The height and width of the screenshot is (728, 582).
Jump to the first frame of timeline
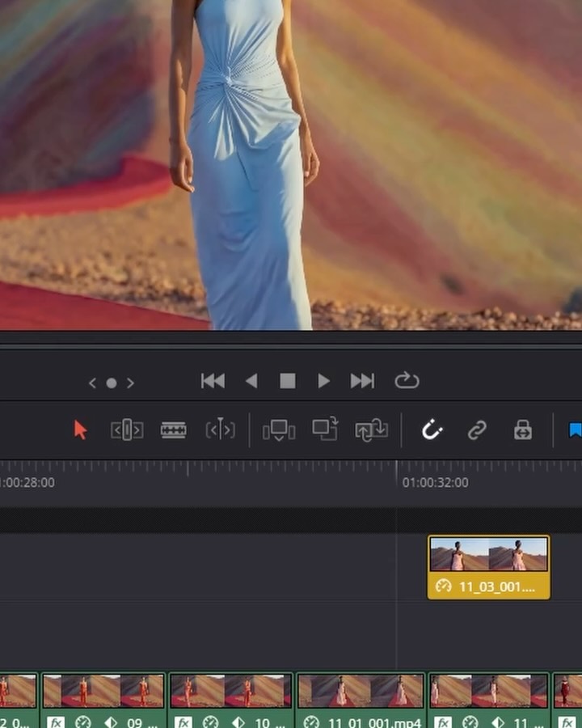[213, 381]
